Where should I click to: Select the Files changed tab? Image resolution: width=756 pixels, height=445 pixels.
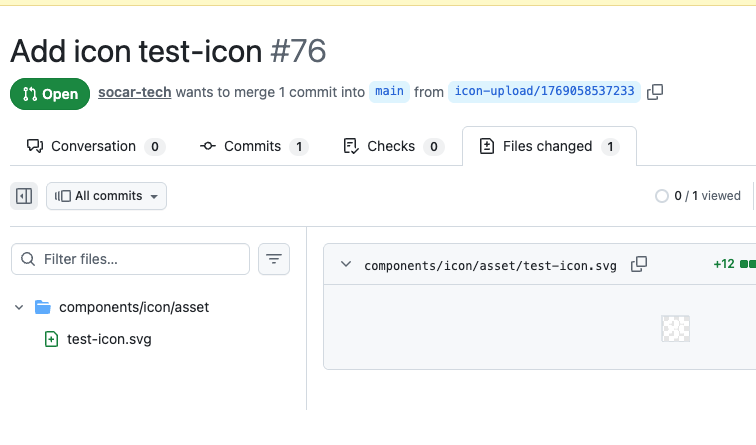click(x=548, y=146)
